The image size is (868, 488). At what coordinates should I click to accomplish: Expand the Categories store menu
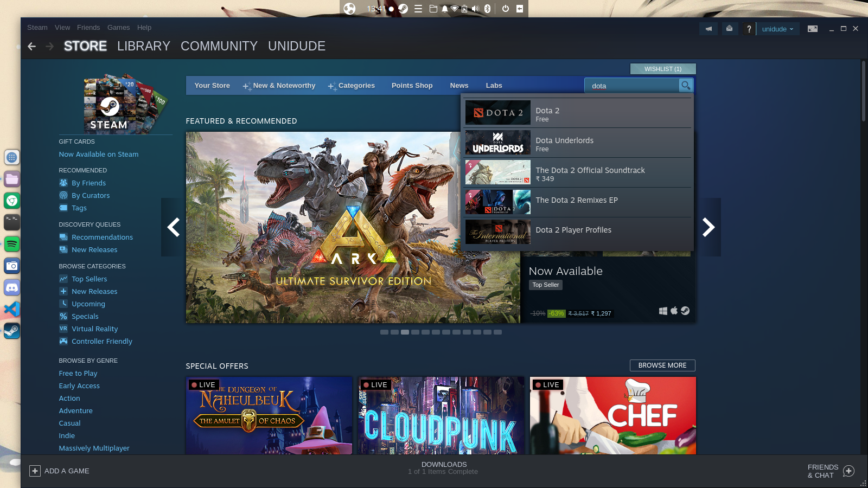pos(351,86)
